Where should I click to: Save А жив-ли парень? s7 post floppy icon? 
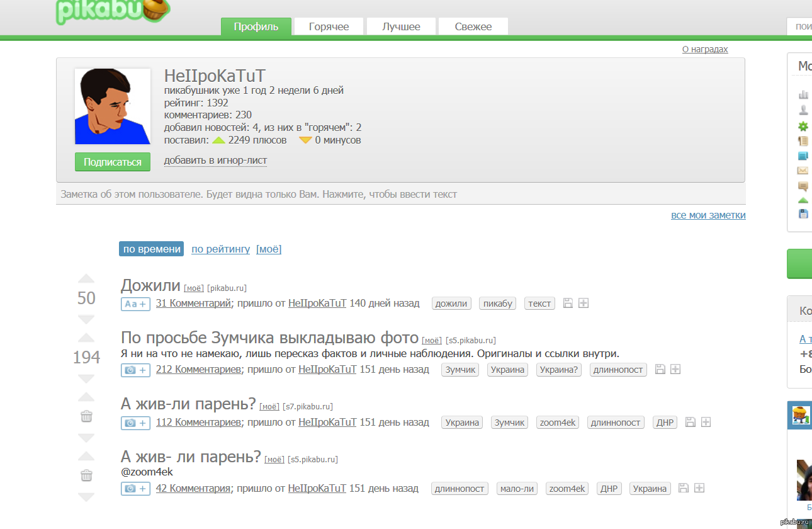click(x=690, y=422)
